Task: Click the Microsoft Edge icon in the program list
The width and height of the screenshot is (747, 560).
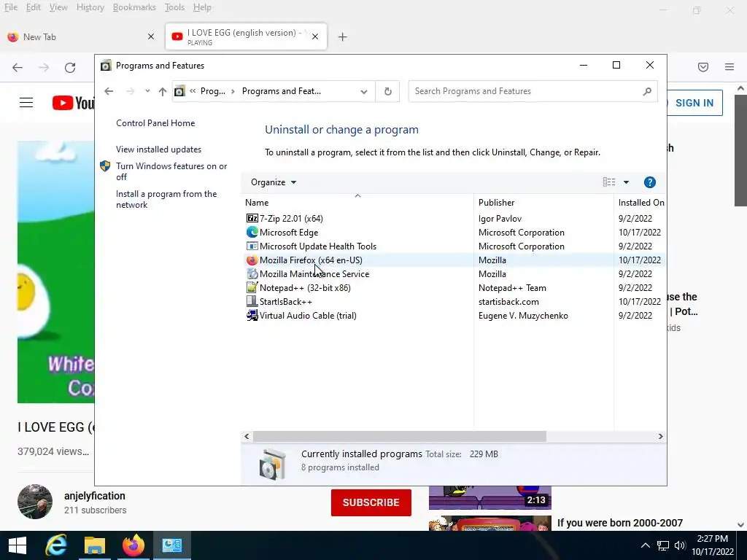Action: [x=252, y=233]
